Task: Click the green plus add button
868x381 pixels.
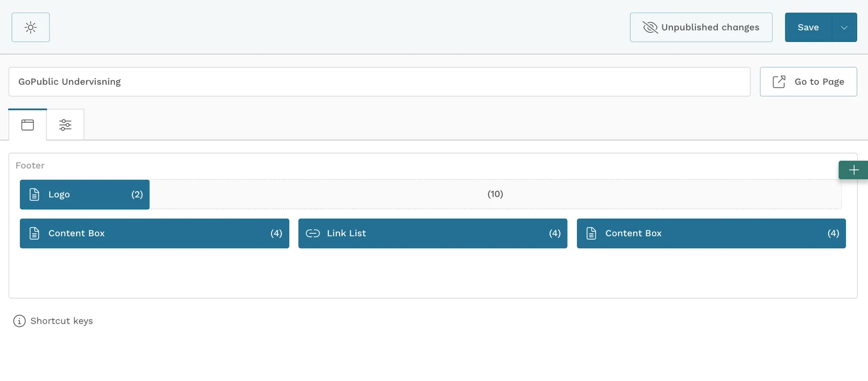Action: pyautogui.click(x=853, y=170)
